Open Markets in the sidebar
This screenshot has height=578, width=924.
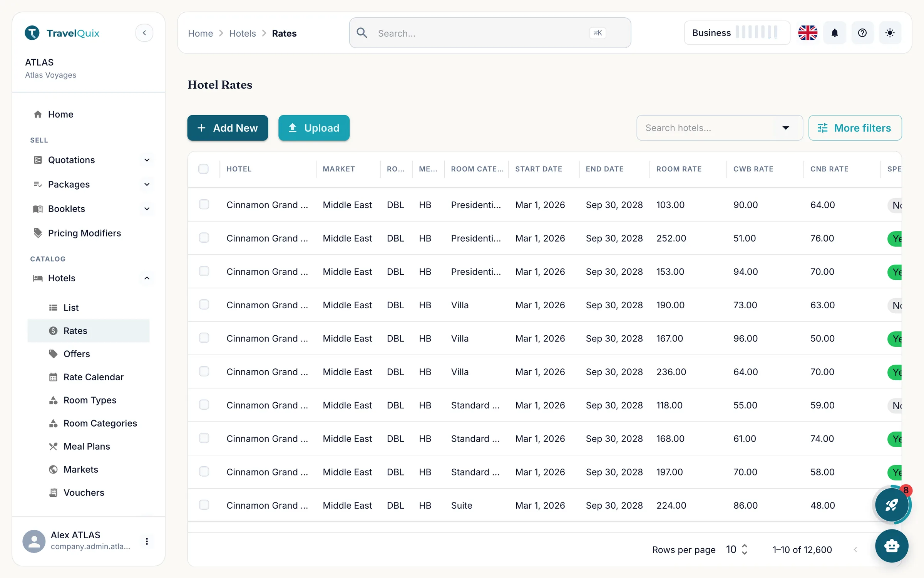(x=89, y=469)
